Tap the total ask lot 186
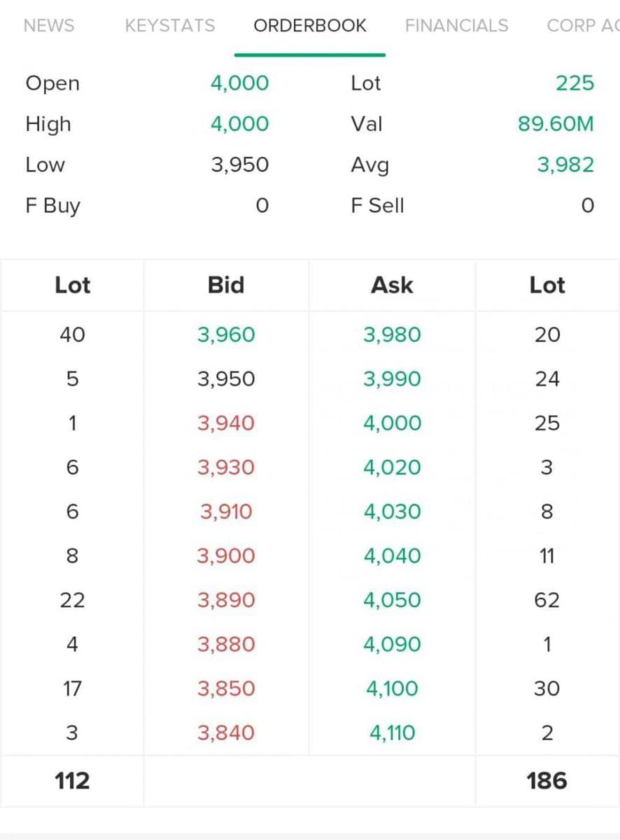Image resolution: width=620 pixels, height=840 pixels. tap(547, 780)
